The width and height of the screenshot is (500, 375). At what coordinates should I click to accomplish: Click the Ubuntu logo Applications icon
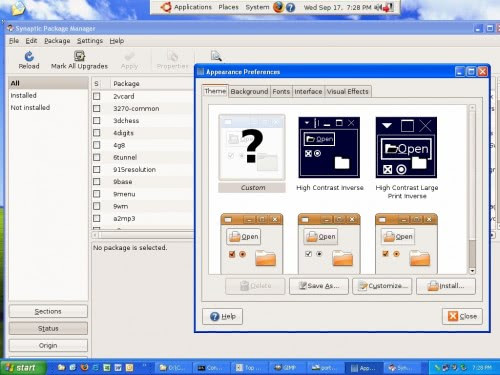coord(166,7)
